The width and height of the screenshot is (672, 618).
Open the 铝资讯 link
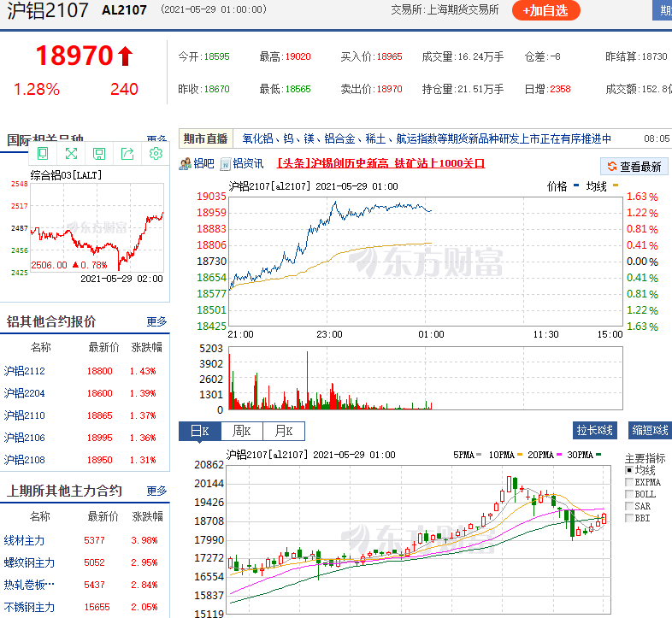tap(248, 164)
